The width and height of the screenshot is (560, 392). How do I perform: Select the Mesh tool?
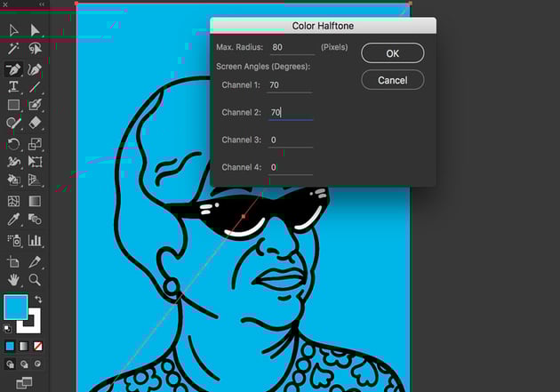pyautogui.click(x=13, y=202)
